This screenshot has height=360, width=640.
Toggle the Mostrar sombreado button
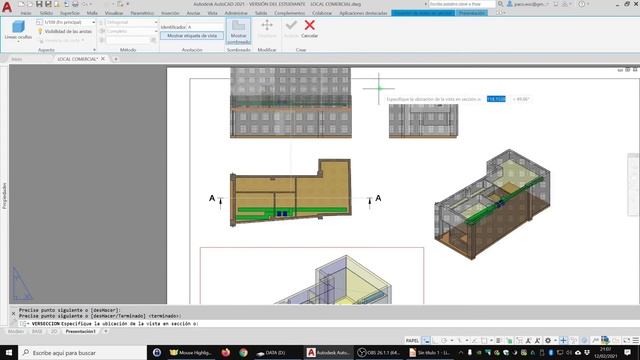pyautogui.click(x=238, y=31)
